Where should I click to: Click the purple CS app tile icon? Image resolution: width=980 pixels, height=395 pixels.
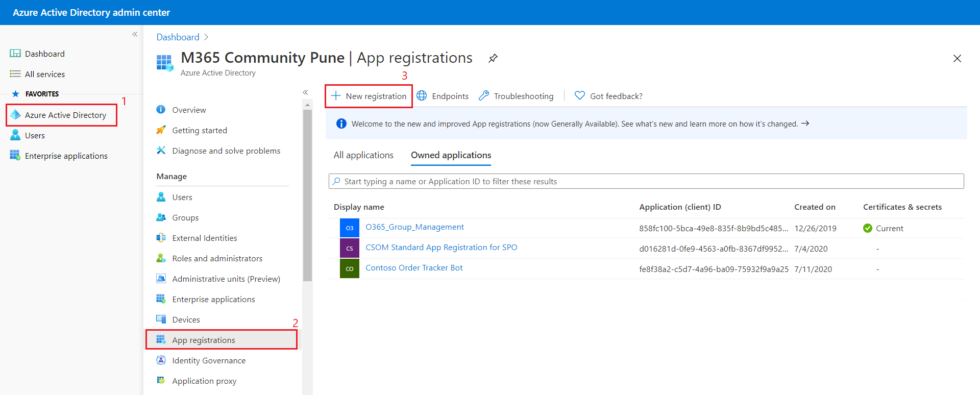tap(350, 249)
